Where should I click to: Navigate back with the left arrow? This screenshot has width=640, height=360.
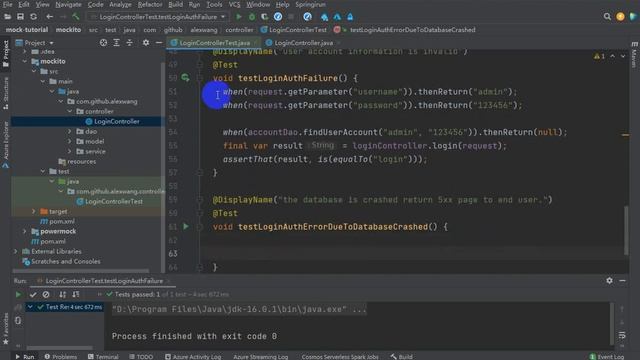click(x=49, y=17)
